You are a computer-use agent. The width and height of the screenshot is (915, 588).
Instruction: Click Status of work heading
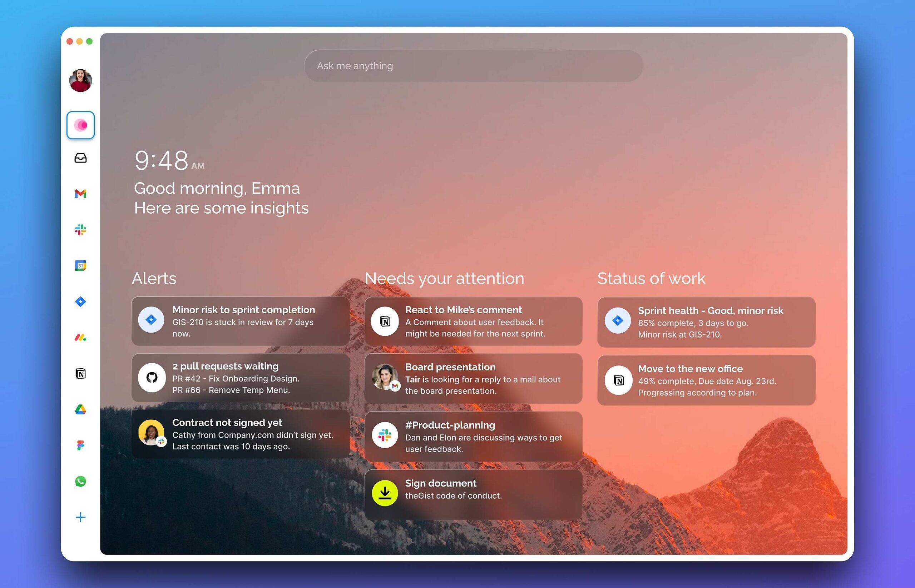(x=651, y=278)
